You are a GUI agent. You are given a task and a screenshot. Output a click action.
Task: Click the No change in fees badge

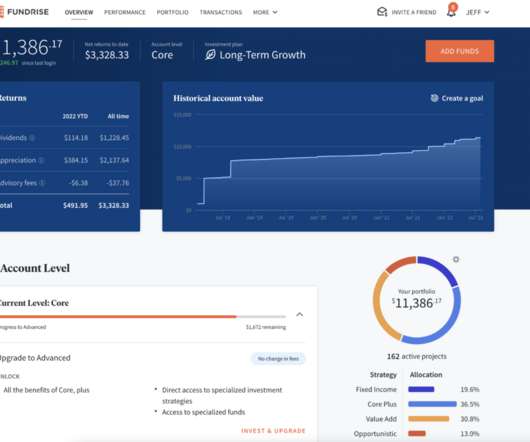[278, 359]
